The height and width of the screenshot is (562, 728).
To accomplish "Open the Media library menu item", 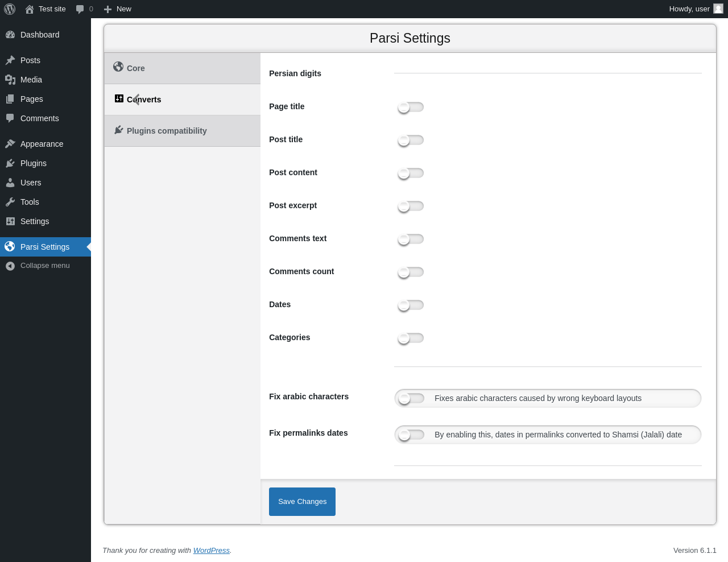I will coord(31,80).
